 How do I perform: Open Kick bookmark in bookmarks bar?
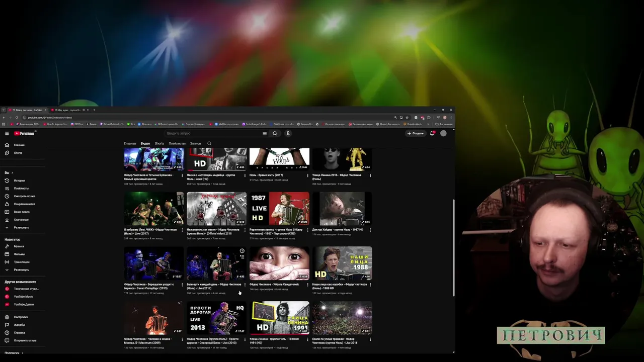(131, 124)
